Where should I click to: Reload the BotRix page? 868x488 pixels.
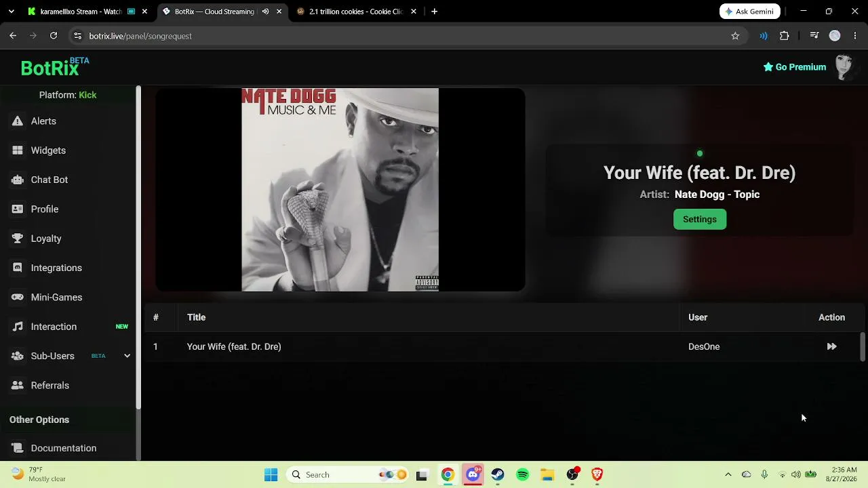click(x=54, y=36)
